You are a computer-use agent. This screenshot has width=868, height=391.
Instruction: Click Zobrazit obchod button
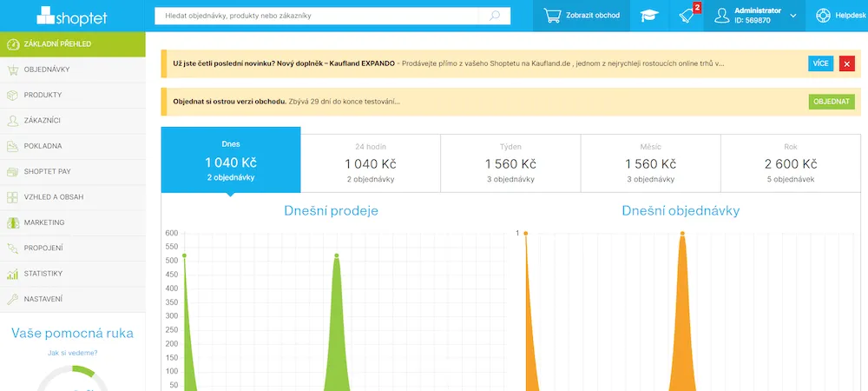pyautogui.click(x=582, y=16)
